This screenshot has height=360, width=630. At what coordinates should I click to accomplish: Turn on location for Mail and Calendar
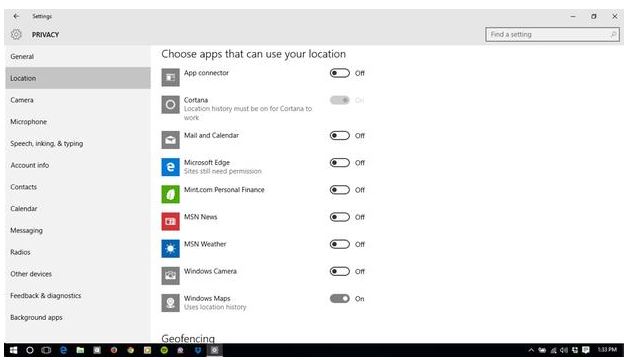tap(340, 136)
